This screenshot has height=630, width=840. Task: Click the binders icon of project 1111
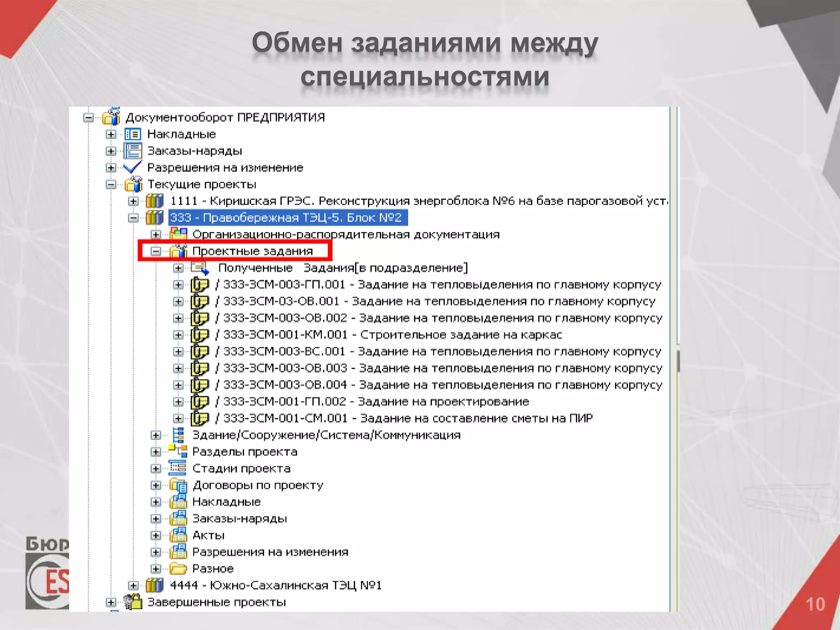point(155,201)
